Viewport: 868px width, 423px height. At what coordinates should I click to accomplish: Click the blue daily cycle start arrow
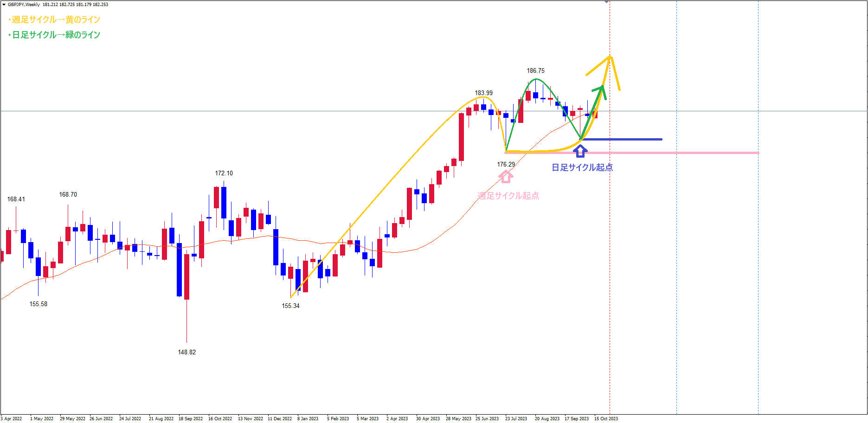click(x=580, y=151)
